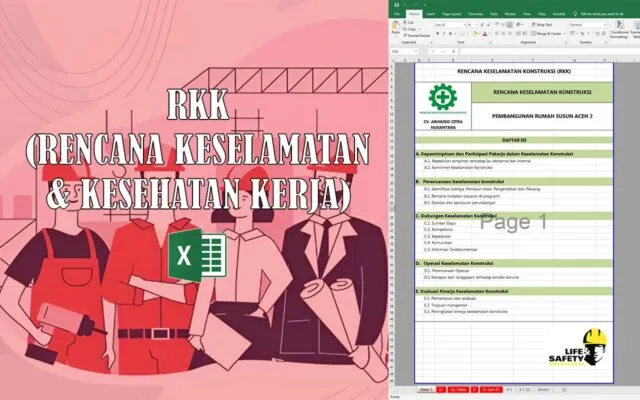Open the font size dropdown

(x=477, y=24)
